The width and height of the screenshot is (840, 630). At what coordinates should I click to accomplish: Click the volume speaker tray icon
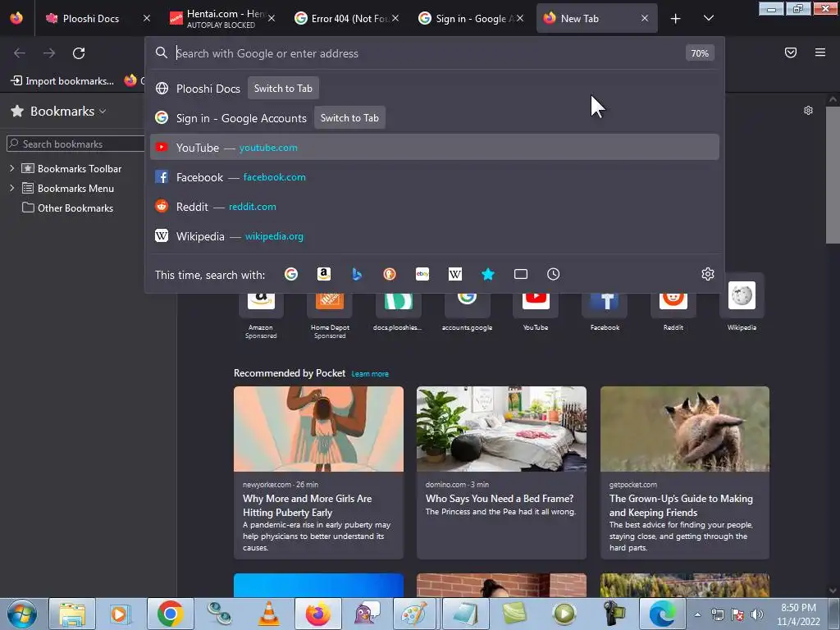(x=757, y=614)
